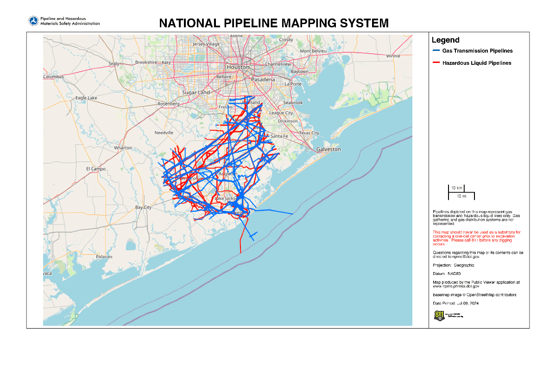Select the 811 Call Before You Dig icon
The image size is (556, 392).
click(x=440, y=315)
